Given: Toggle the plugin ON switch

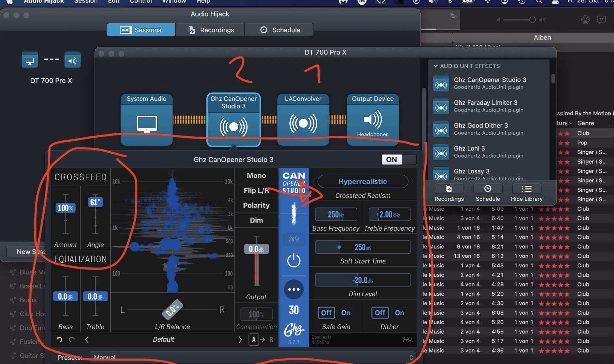Looking at the screenshot, I should click(399, 160).
